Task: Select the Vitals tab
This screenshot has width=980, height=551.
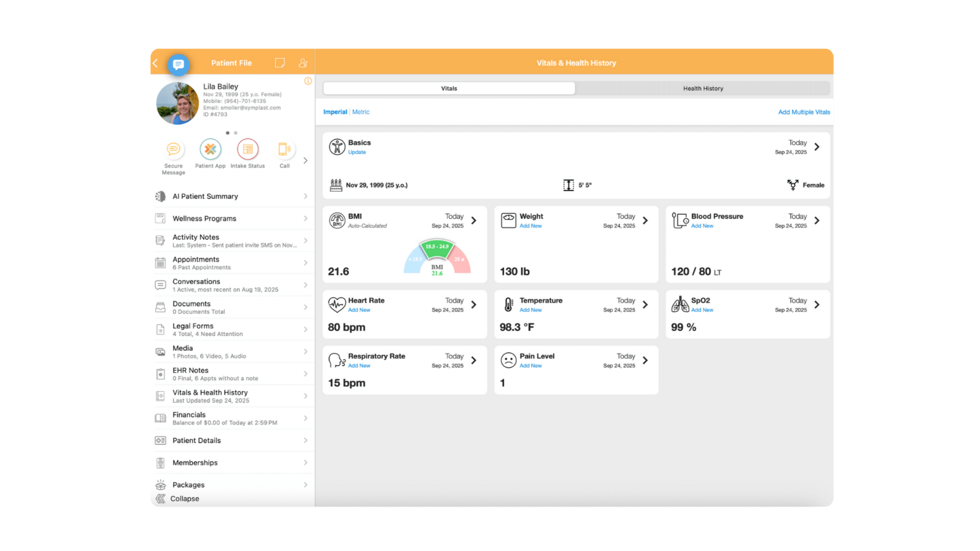Action: click(449, 88)
